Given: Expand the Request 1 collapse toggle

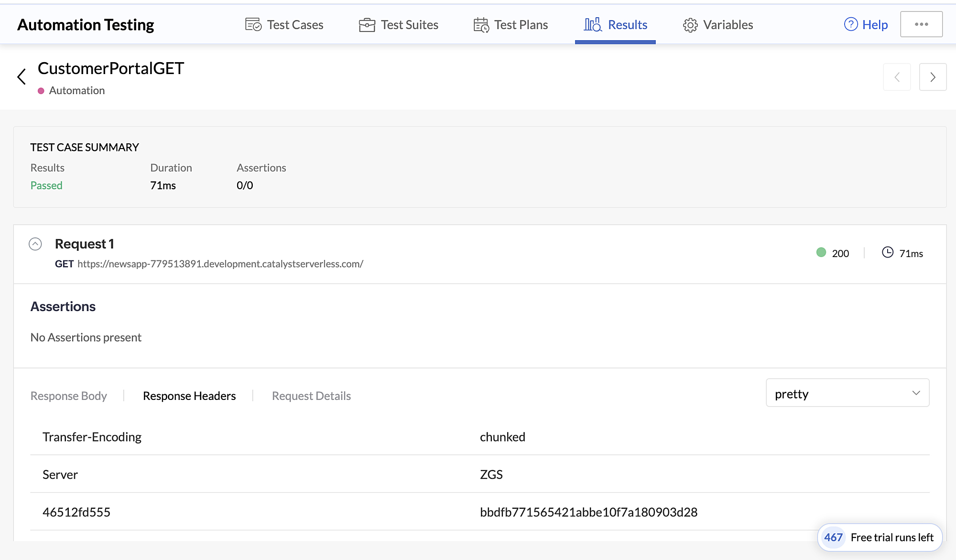Looking at the screenshot, I should [x=35, y=243].
